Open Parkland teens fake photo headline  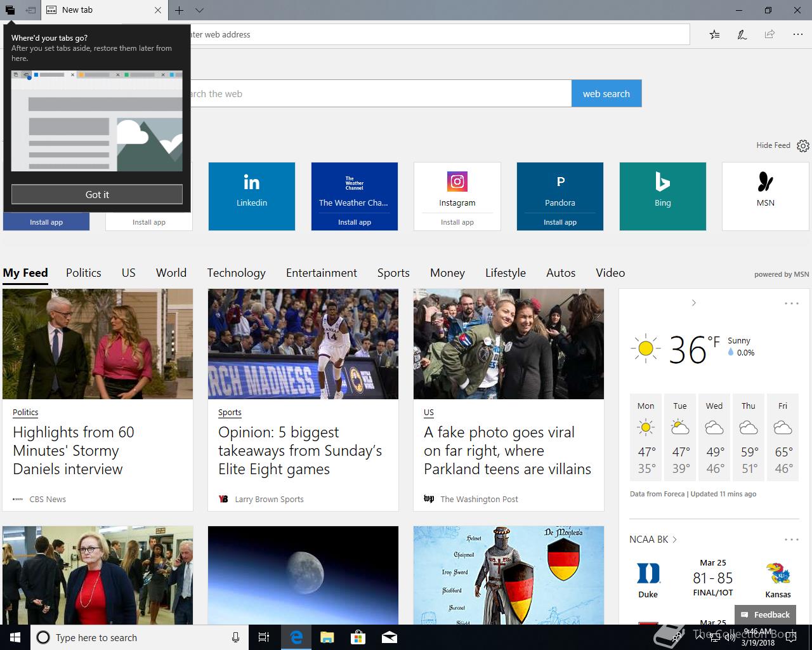(507, 451)
